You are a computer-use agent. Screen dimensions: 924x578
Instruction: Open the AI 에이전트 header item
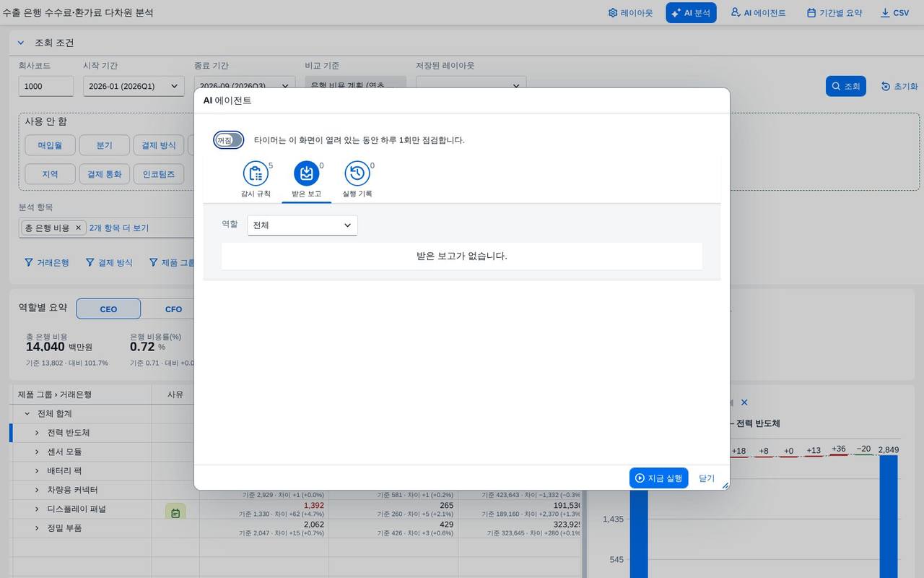pos(758,13)
